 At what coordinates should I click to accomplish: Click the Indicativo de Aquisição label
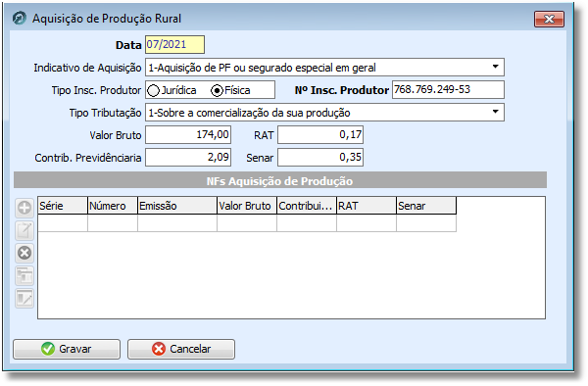tap(87, 68)
